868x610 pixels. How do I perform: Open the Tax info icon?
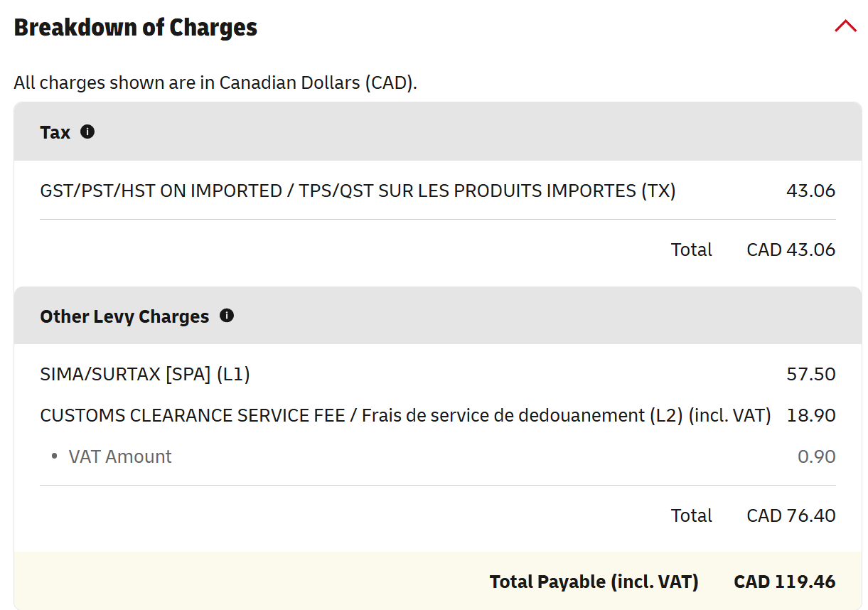point(87,132)
